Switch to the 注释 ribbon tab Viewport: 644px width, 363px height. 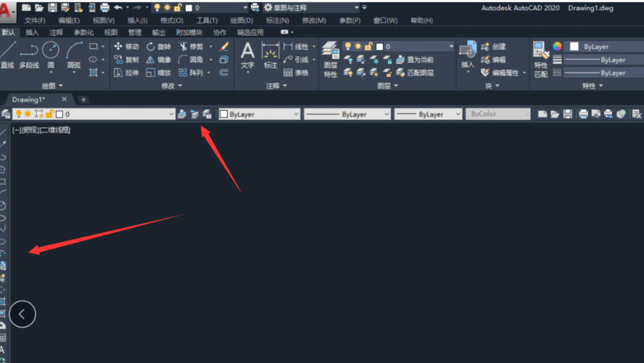[x=57, y=32]
